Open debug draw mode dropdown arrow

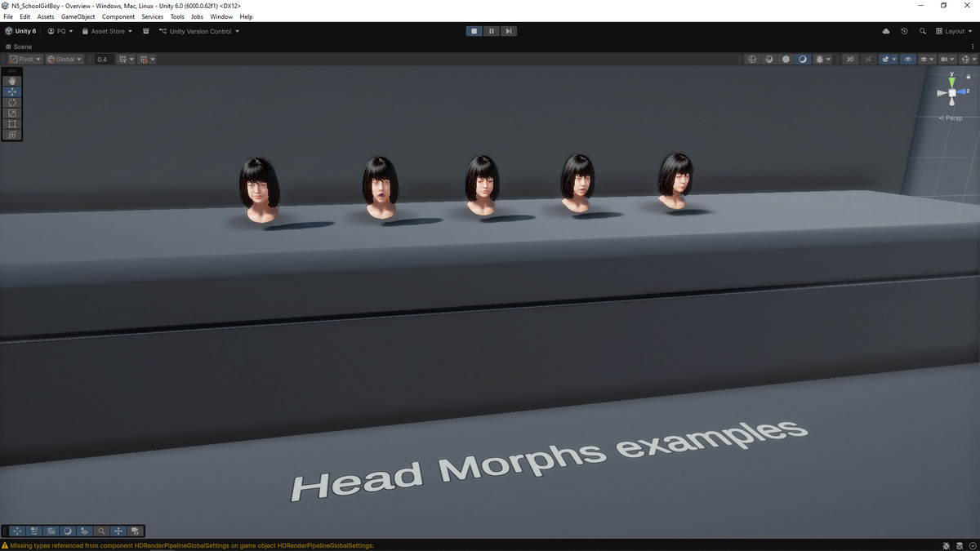point(829,59)
